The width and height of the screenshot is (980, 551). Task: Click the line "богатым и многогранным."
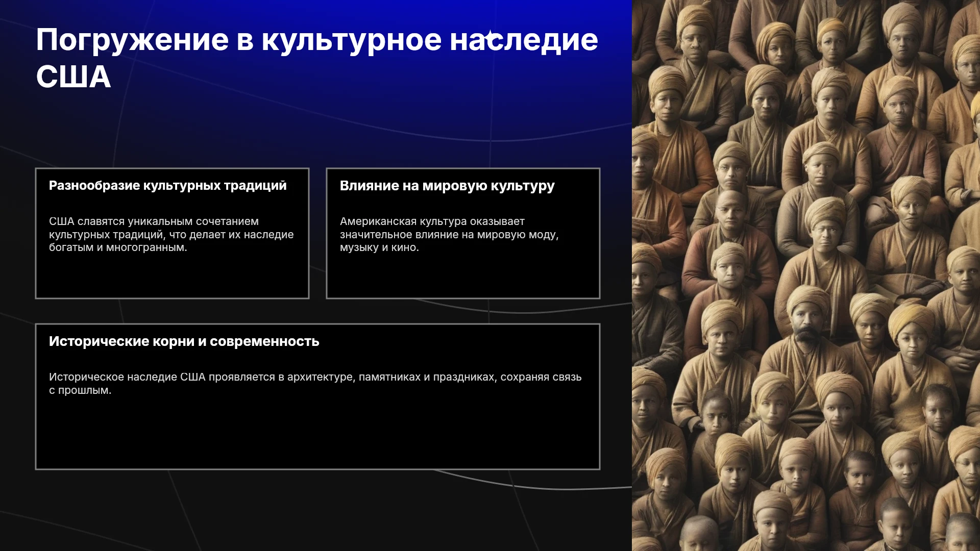click(118, 248)
